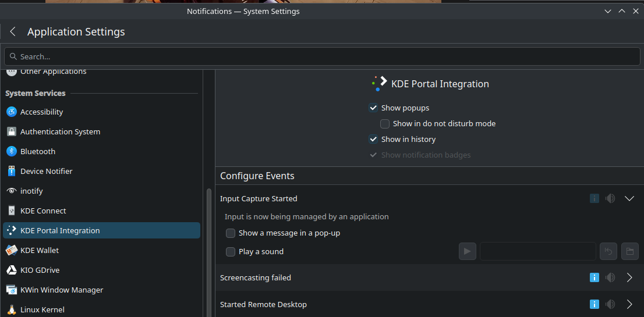Expand the Started Remote Desktop event
Image resolution: width=644 pixels, height=317 pixels.
(629, 304)
